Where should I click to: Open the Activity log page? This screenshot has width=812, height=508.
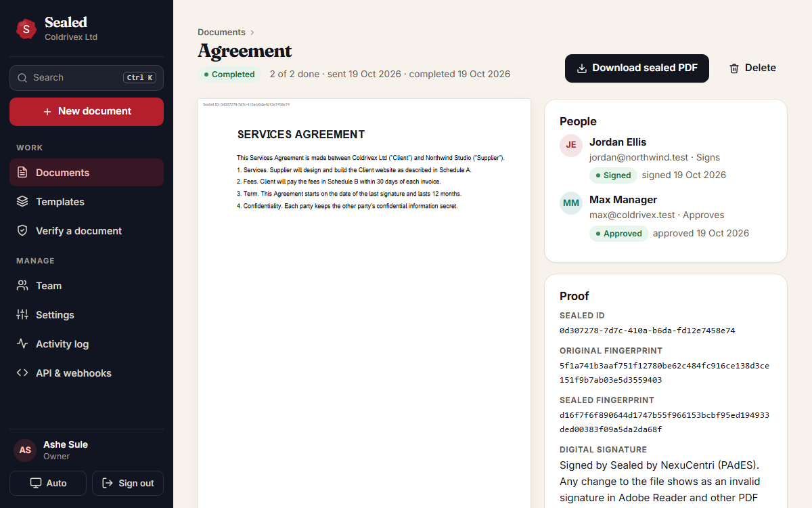click(x=87, y=344)
